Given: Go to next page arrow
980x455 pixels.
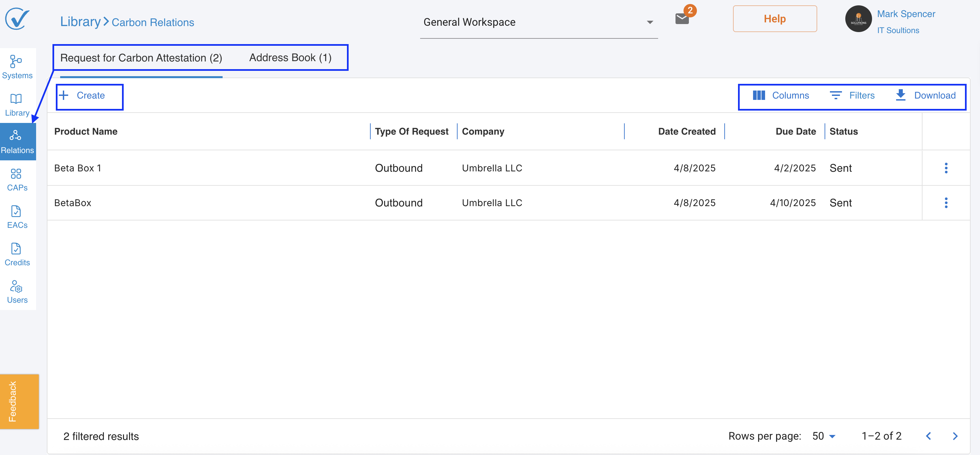Looking at the screenshot, I should pyautogui.click(x=955, y=436).
